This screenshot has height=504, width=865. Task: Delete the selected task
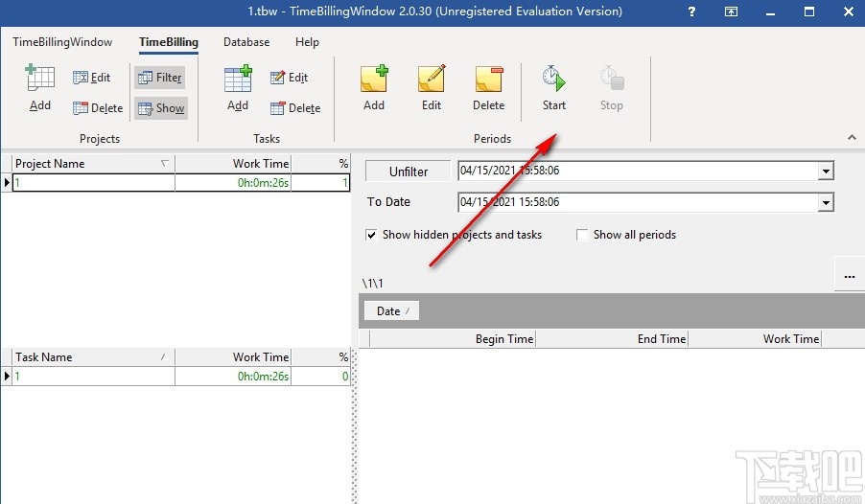tap(295, 108)
